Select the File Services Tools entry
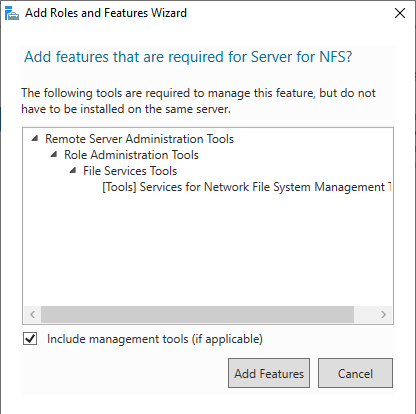416x414 pixels. (x=130, y=171)
